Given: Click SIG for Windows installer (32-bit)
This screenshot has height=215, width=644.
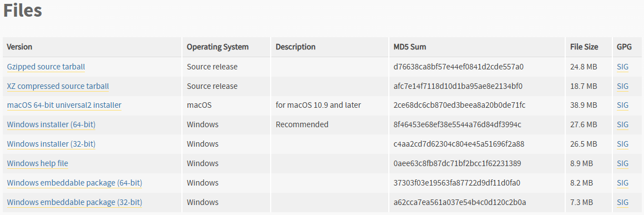Looking at the screenshot, I should pos(622,144).
